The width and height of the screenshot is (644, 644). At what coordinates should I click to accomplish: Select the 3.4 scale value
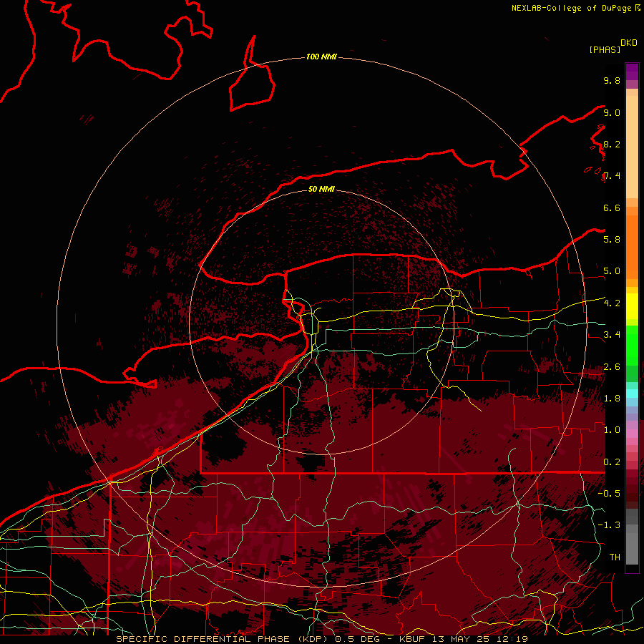(612, 335)
